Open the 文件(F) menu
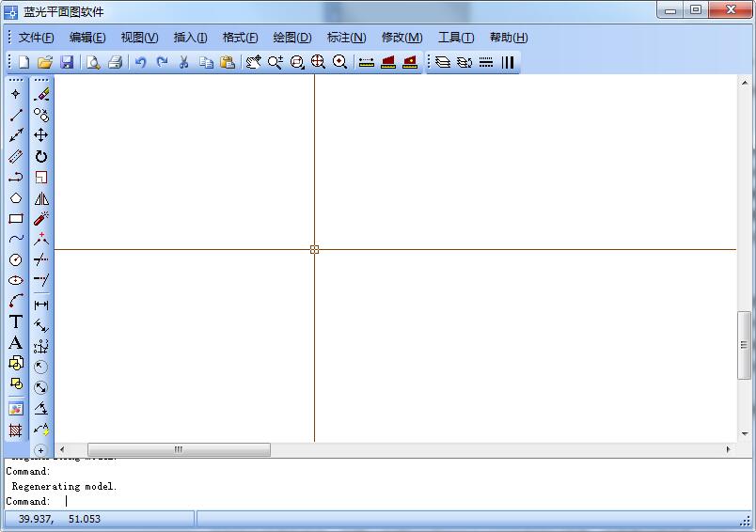 [x=36, y=37]
